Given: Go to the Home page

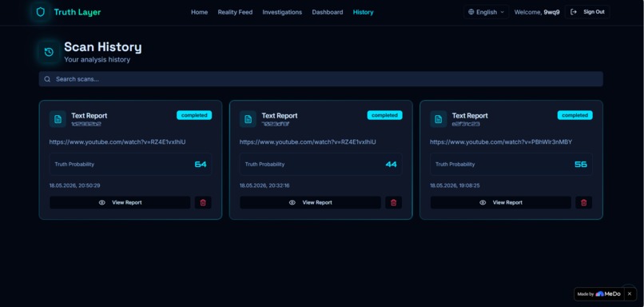Looking at the screenshot, I should (x=199, y=12).
